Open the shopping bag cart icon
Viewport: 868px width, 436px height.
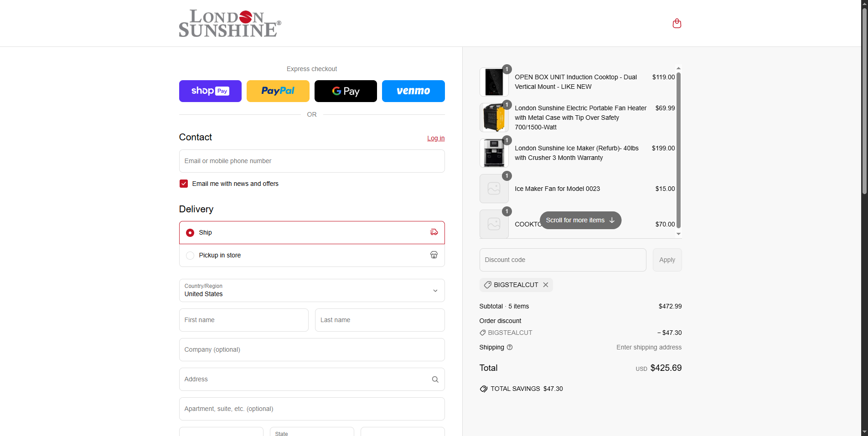click(x=677, y=23)
